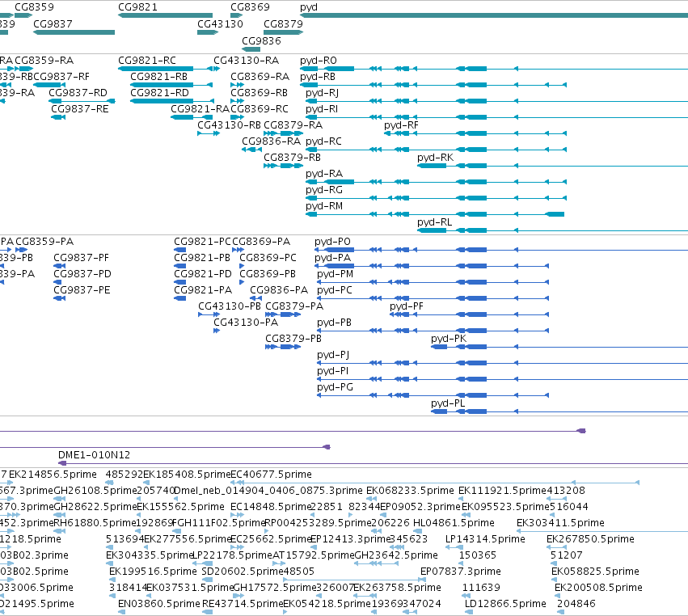
Task: Click transcript label pyd-RJ
Action: 322,93
